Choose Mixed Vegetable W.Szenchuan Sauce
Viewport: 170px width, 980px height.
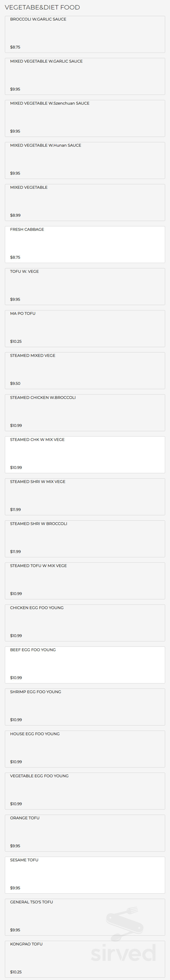pos(85,118)
